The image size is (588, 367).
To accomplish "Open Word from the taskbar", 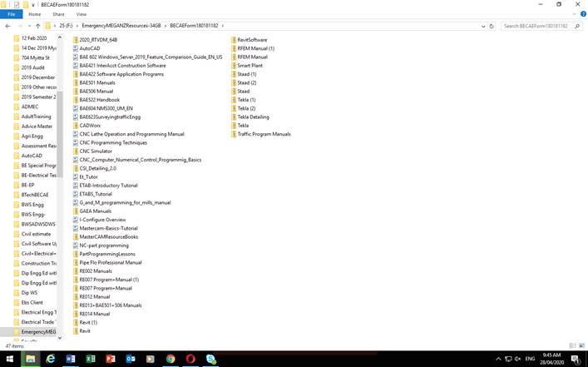I will click(70, 360).
